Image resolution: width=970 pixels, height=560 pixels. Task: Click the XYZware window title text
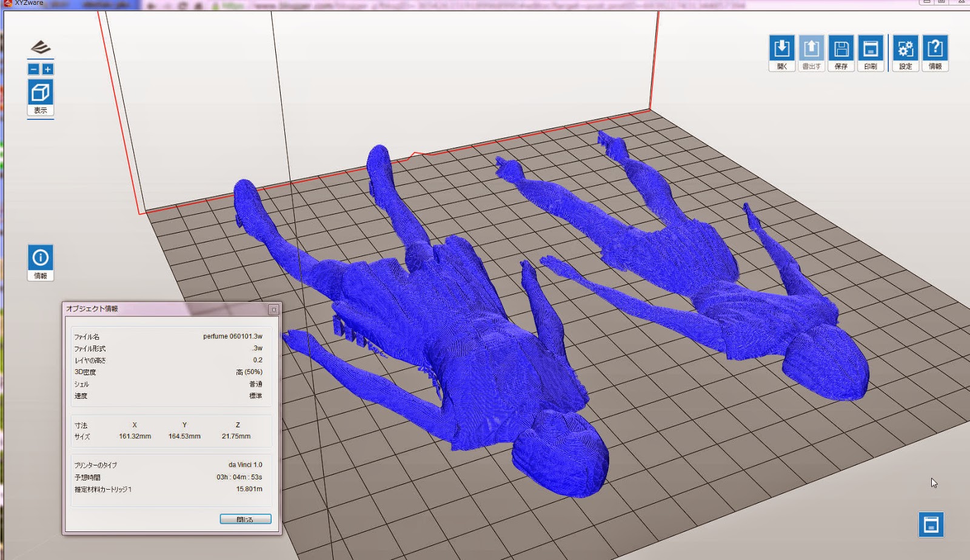29,3
